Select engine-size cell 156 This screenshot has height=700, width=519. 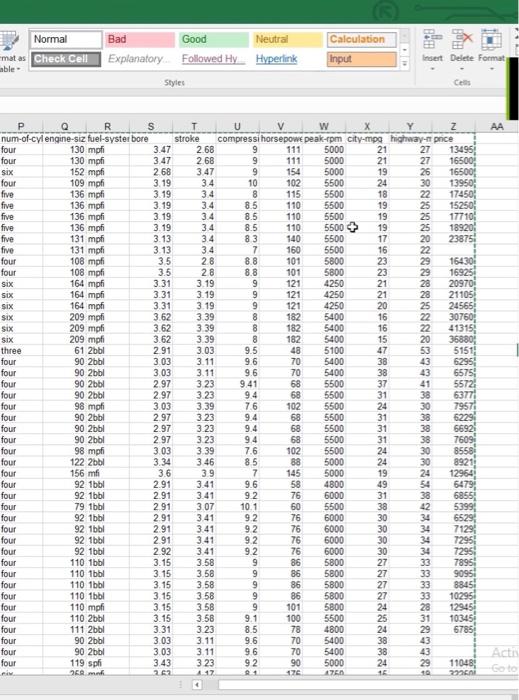[65, 474]
